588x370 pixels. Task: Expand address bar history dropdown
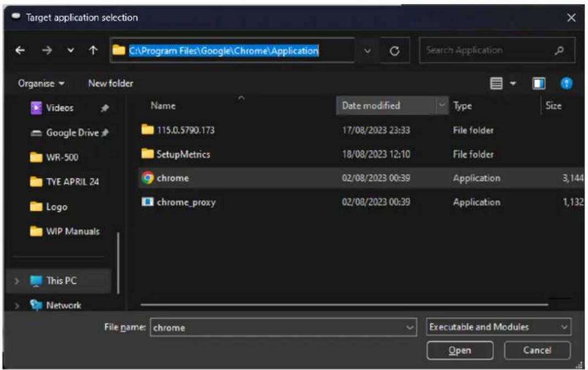pos(367,51)
